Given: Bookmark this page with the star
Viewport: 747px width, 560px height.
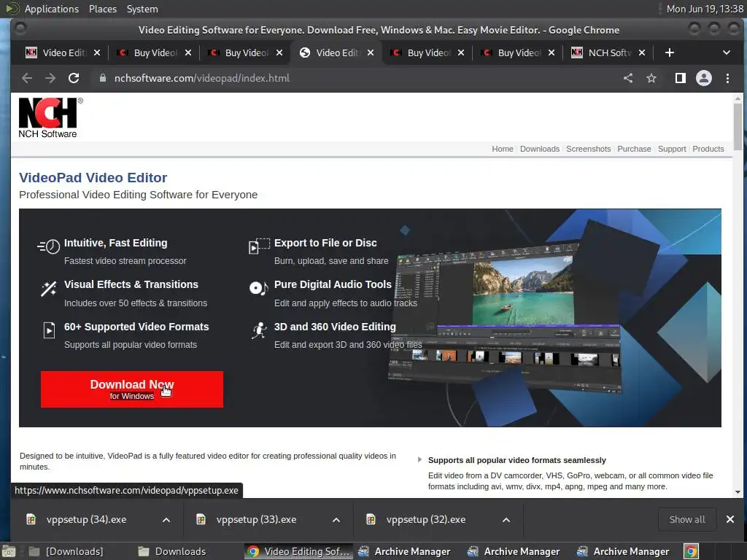Looking at the screenshot, I should pyautogui.click(x=651, y=78).
